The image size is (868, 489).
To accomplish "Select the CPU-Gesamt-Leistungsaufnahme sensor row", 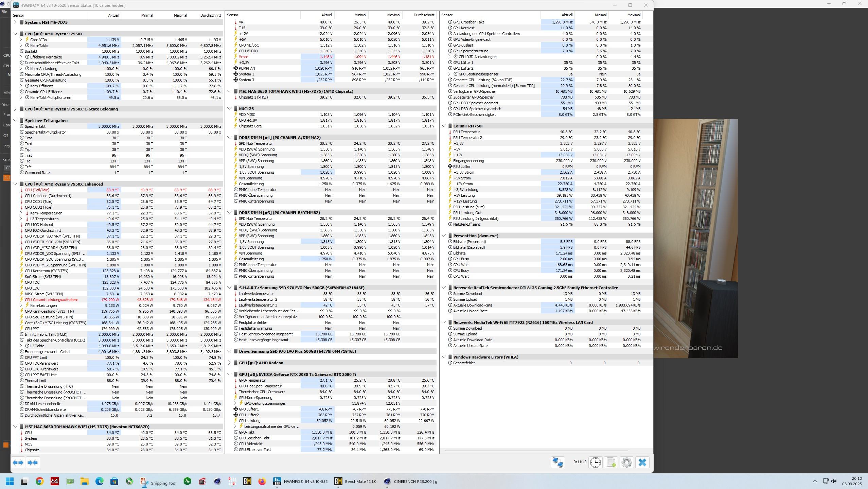I will (x=52, y=300).
